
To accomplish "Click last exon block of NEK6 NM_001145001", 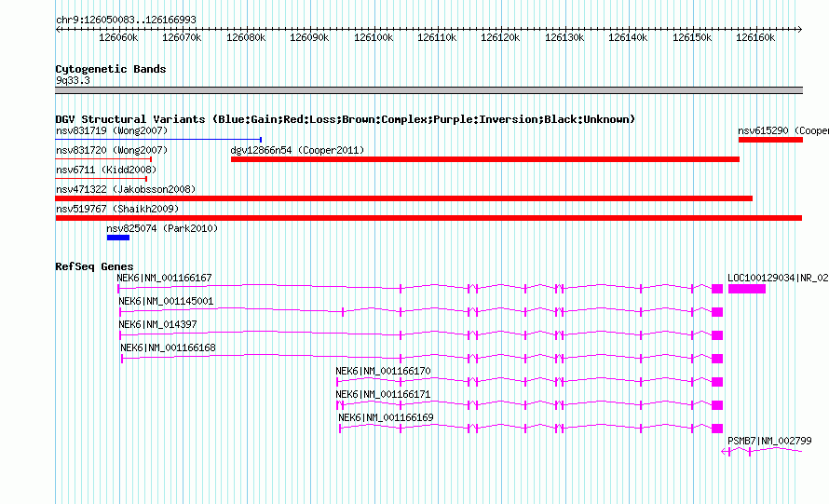I will click(717, 312).
